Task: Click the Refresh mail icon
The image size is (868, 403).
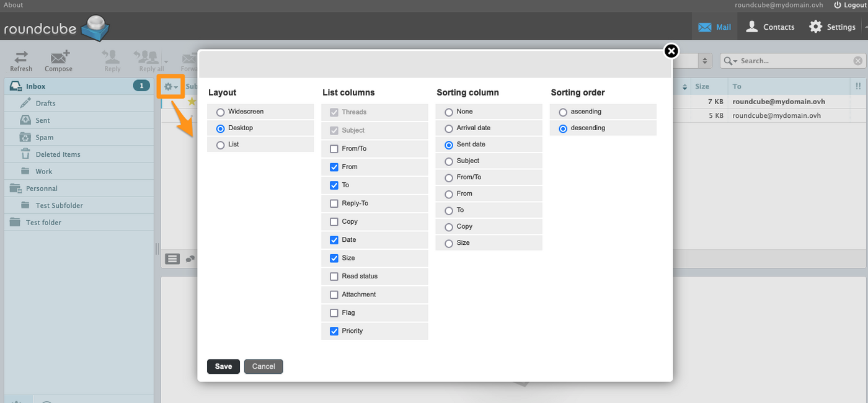Action: [21, 58]
